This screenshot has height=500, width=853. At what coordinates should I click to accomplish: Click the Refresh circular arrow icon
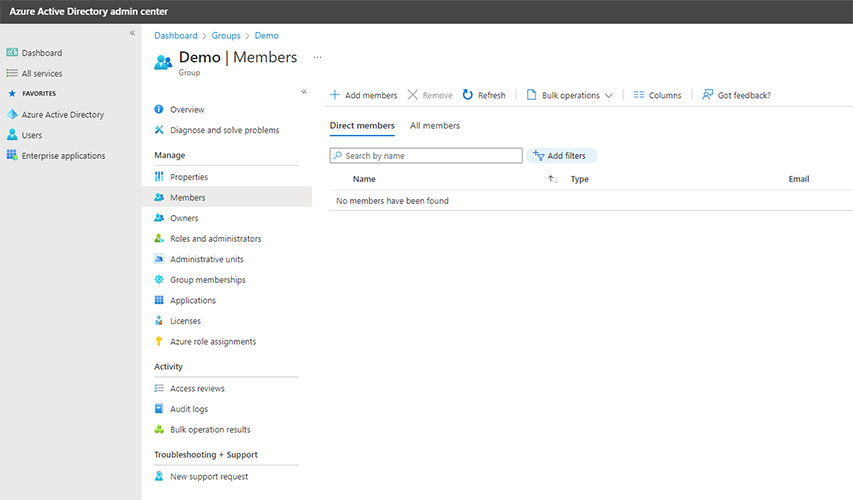coord(468,95)
